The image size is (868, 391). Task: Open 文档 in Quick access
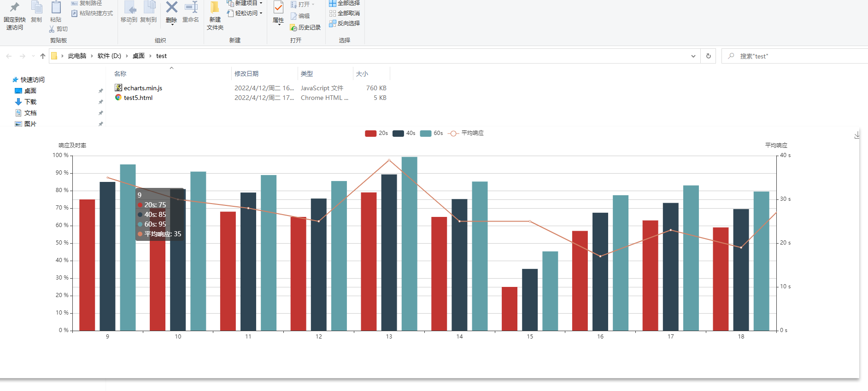(x=30, y=113)
